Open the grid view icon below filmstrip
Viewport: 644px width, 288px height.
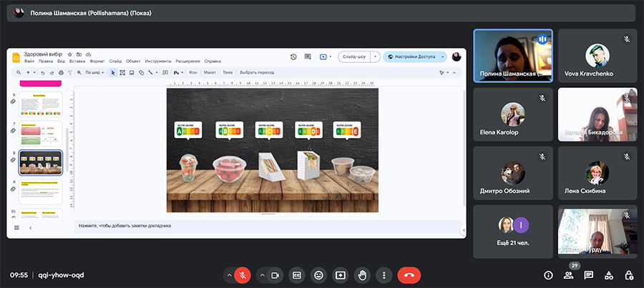(16, 227)
